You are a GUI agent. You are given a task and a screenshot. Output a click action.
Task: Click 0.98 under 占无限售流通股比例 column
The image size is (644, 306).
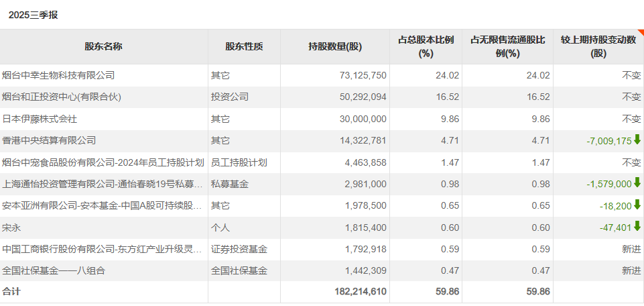click(541, 185)
